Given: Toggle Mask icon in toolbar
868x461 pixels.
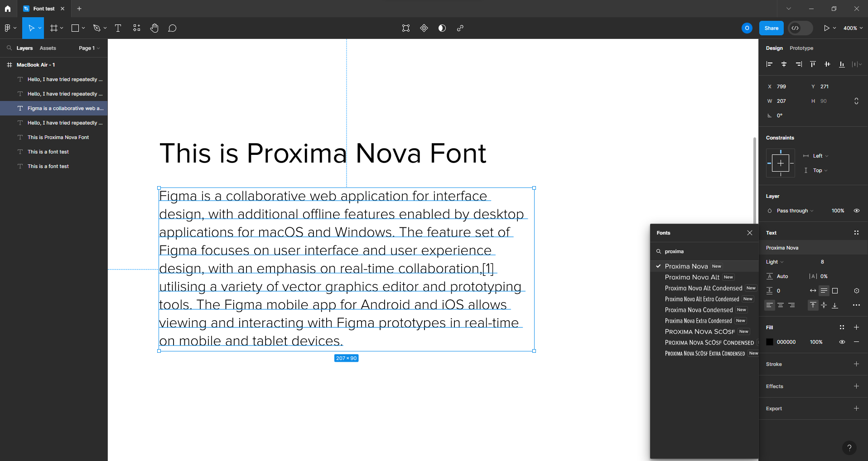Looking at the screenshot, I should 442,28.
